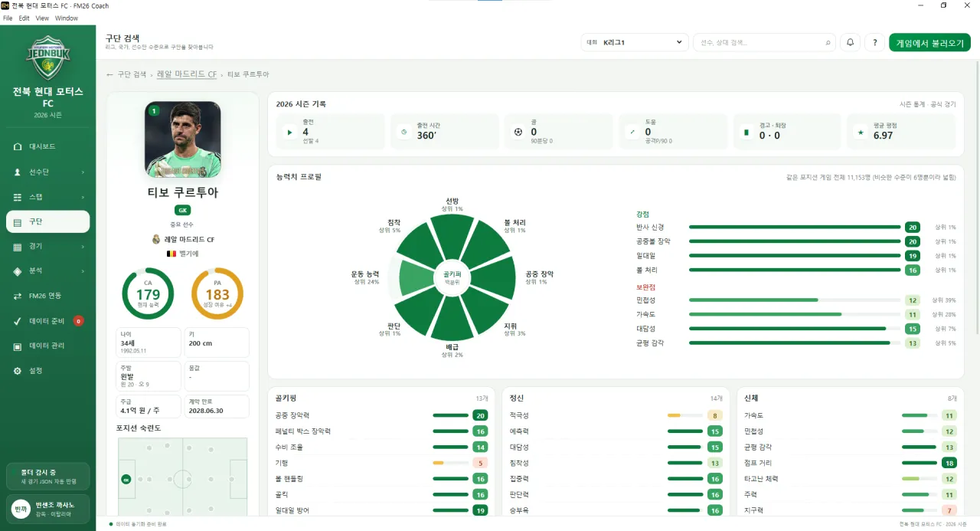This screenshot has height=531, width=980.
Task: Click the 분석 diamond icon
Action: coord(18,271)
